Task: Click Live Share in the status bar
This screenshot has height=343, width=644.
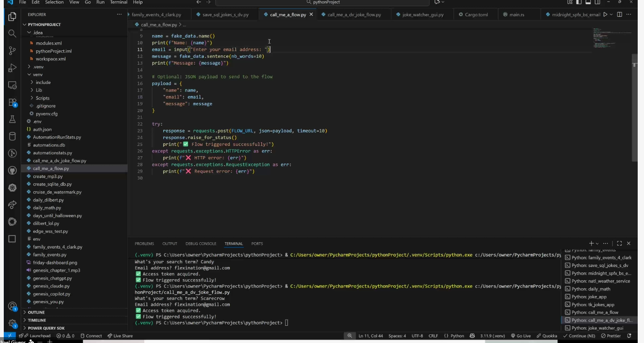Action: (x=120, y=336)
